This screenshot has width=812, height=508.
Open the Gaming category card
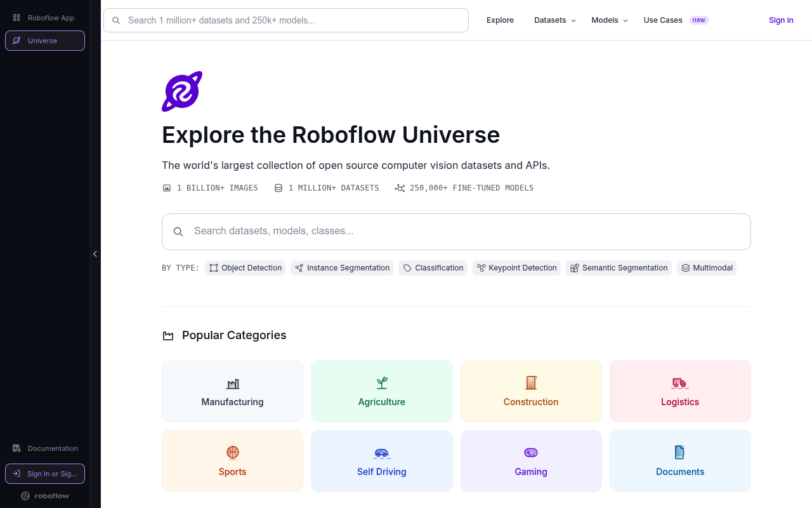(x=531, y=461)
